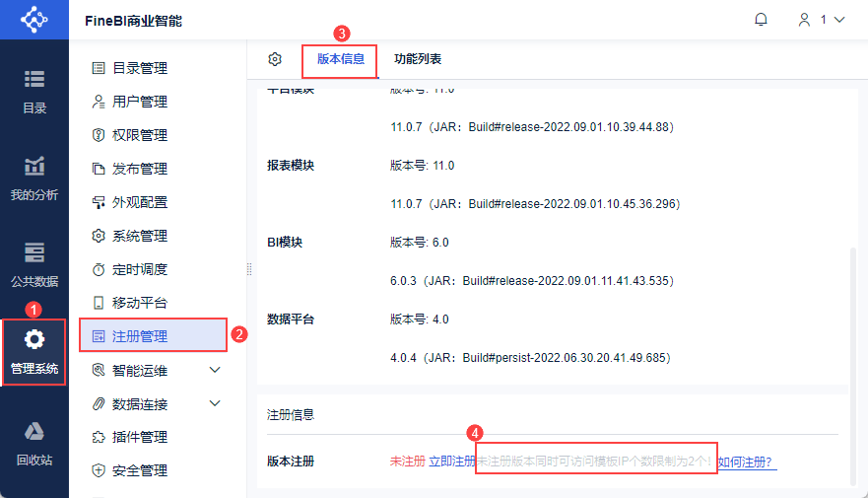Open the 如何注册? help link
This screenshot has width=868, height=498.
tap(748, 462)
